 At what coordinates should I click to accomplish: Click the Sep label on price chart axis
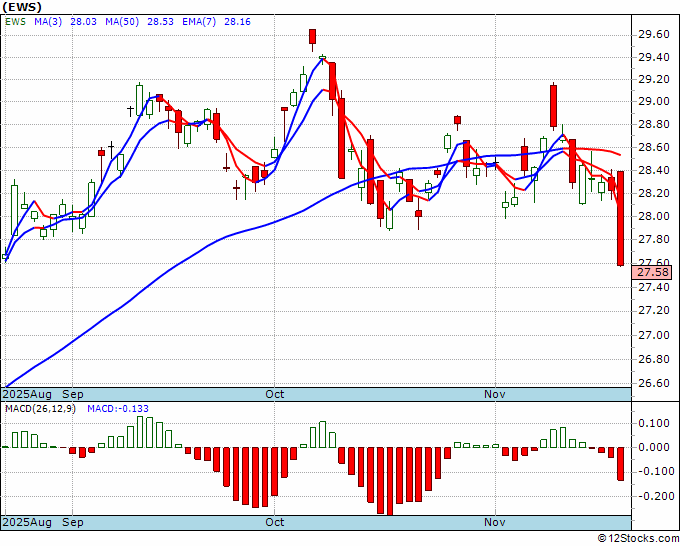click(x=73, y=394)
